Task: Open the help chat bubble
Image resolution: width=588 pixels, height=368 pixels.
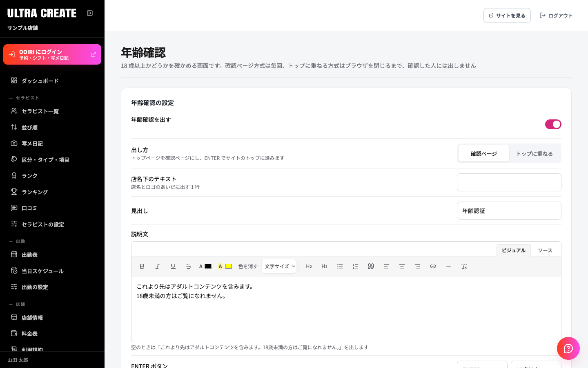Action: click(568, 348)
